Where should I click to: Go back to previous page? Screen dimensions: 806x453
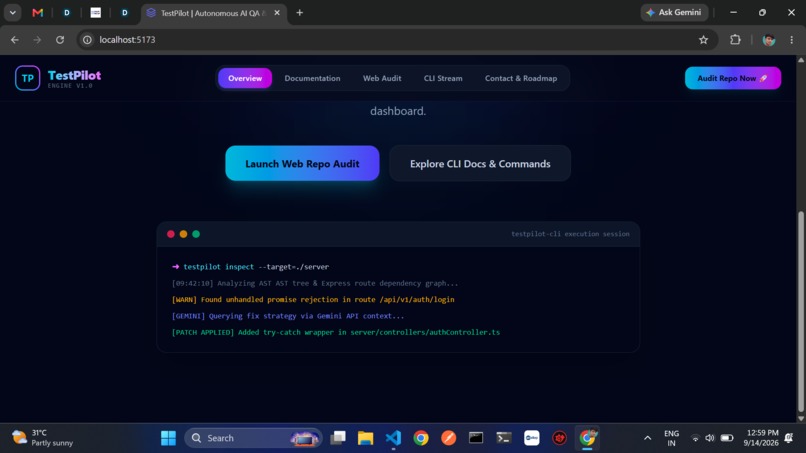click(14, 40)
